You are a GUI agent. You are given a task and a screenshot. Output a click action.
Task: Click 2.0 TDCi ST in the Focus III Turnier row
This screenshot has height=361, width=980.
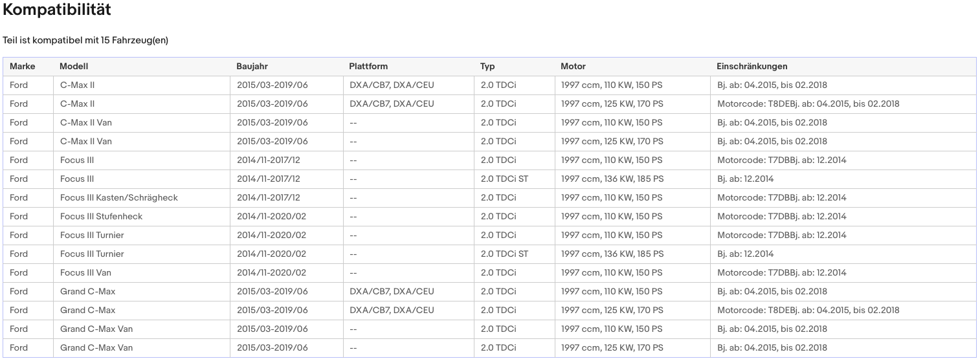click(504, 254)
